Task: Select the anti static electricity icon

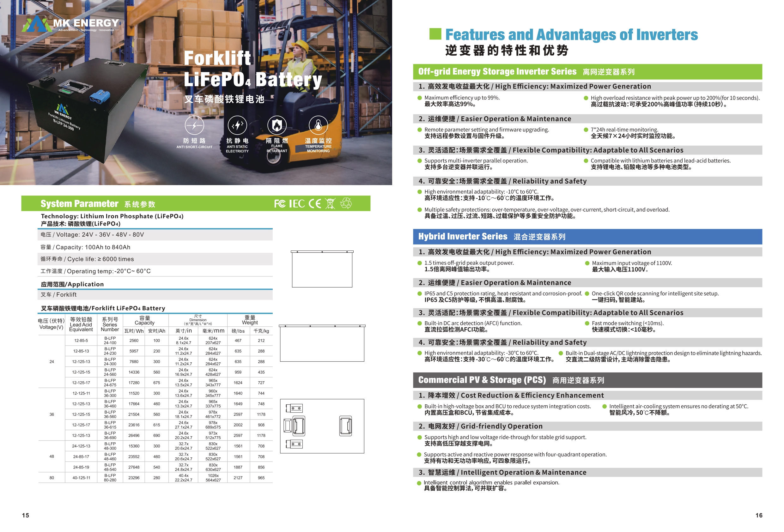Action: pos(237,125)
